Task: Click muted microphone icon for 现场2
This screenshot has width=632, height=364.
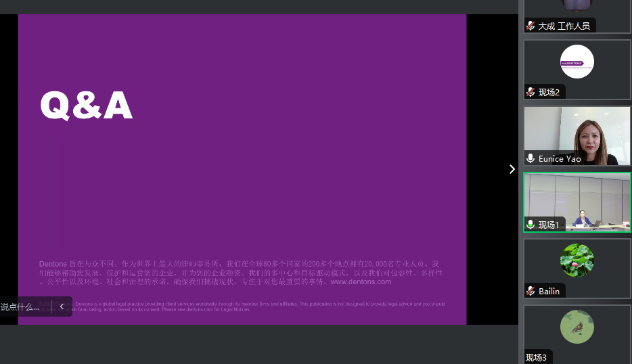Action: tap(531, 92)
